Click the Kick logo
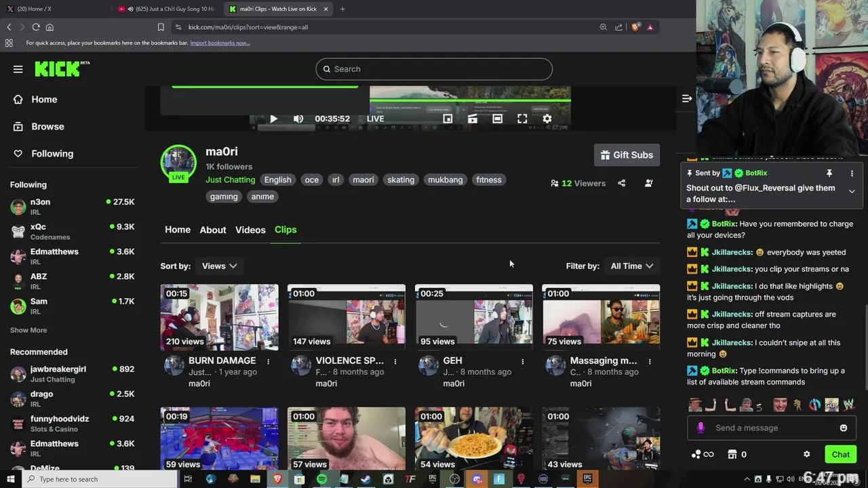The height and width of the screenshot is (488, 868). tap(62, 68)
